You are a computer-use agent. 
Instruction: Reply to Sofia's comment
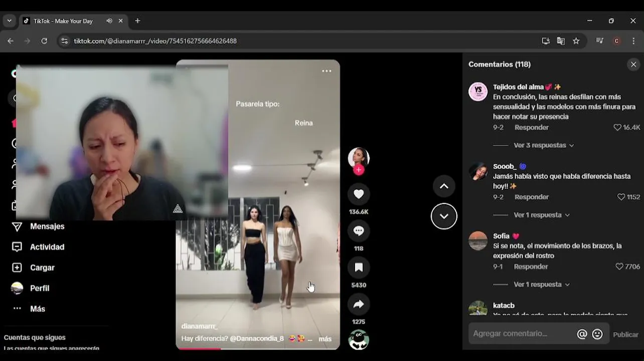(x=531, y=267)
